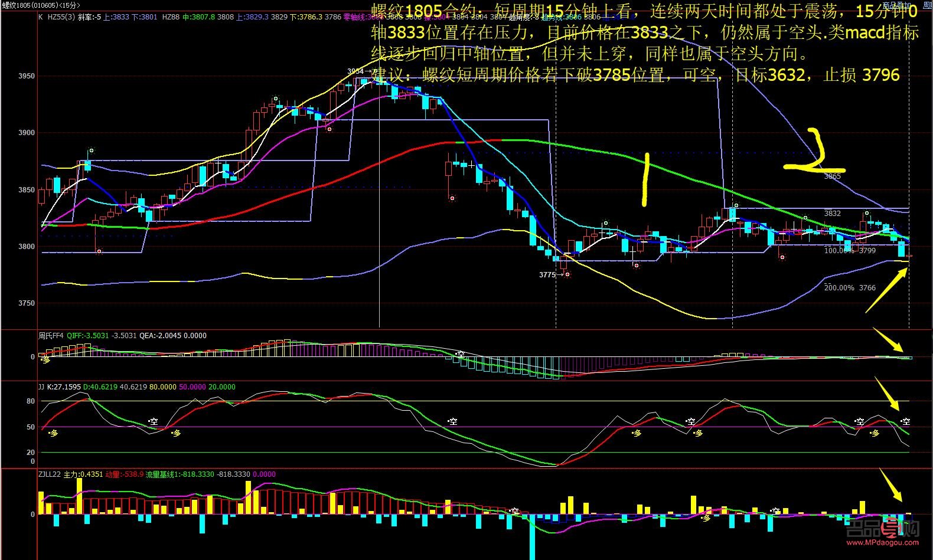Open the JJ indicator name label

point(41,387)
